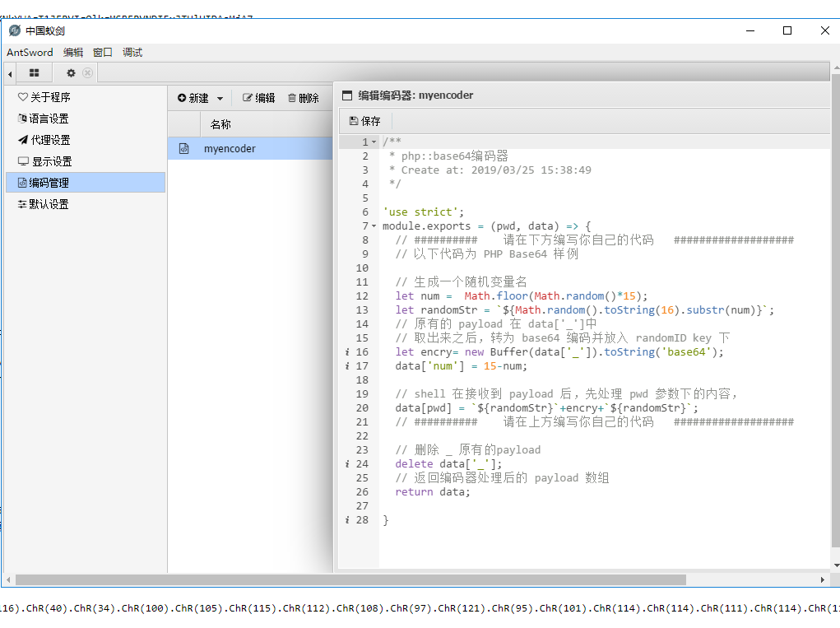This screenshot has height=628, width=840.
Task: Open the 调试 menu
Action: pyautogui.click(x=132, y=53)
